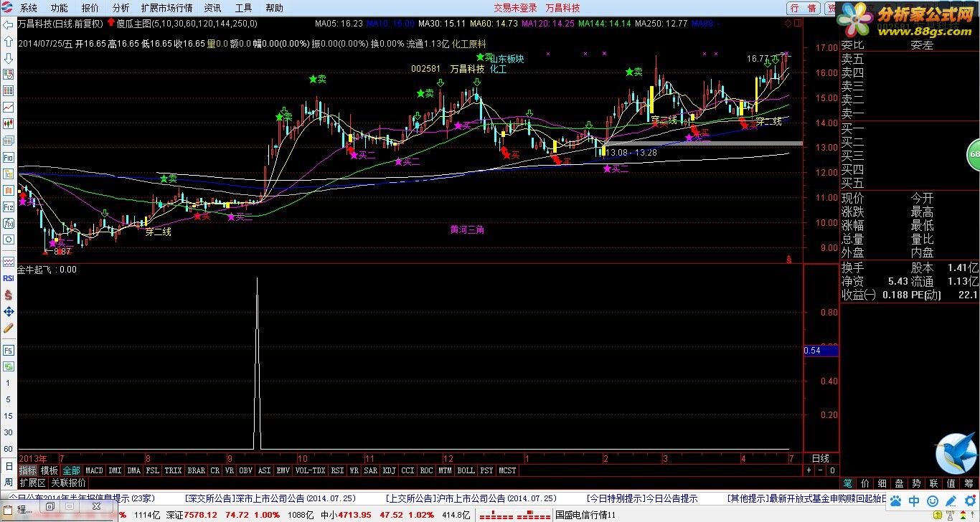Open the 扩展市场行情 menu
Image resolution: width=980 pixels, height=522 pixels.
[166, 8]
